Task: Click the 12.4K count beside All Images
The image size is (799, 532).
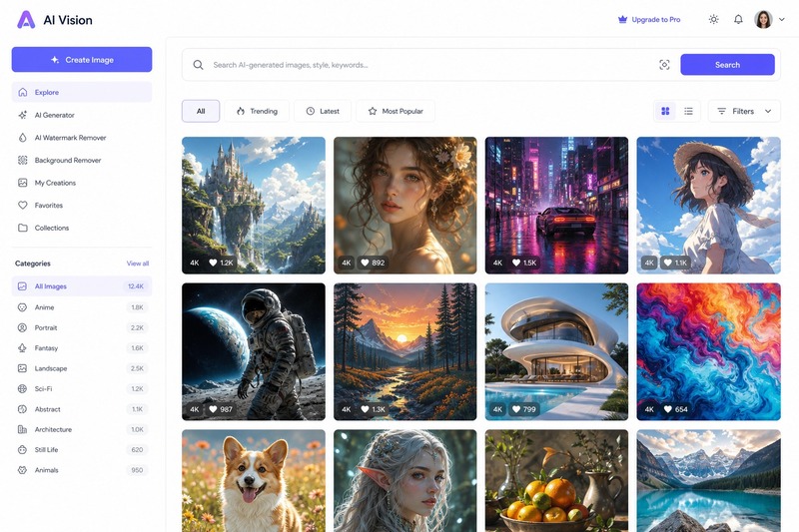Action: point(136,286)
